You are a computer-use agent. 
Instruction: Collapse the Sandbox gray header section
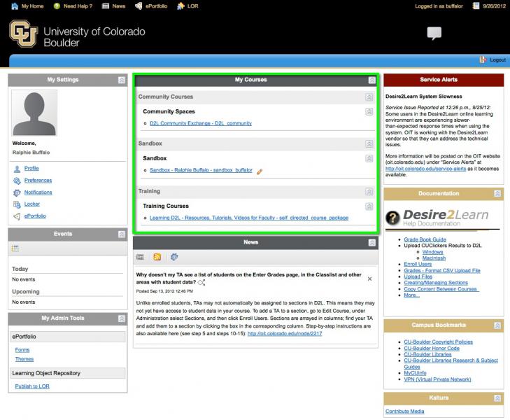[x=369, y=143]
